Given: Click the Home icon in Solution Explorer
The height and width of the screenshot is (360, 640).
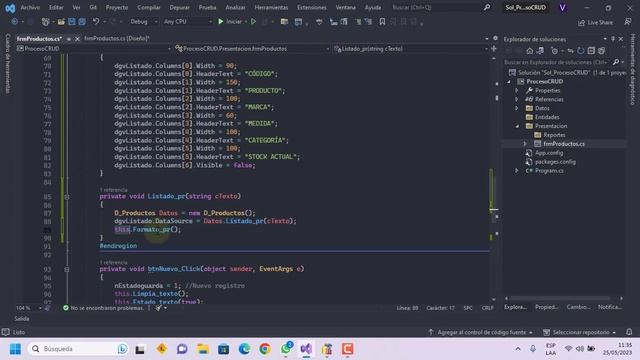Looking at the screenshot, I should coord(529,51).
